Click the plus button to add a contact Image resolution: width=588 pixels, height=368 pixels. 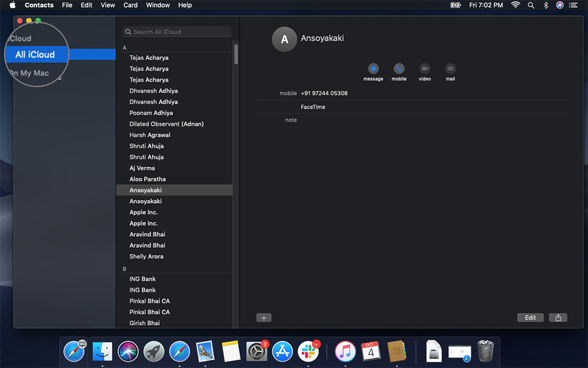click(263, 317)
